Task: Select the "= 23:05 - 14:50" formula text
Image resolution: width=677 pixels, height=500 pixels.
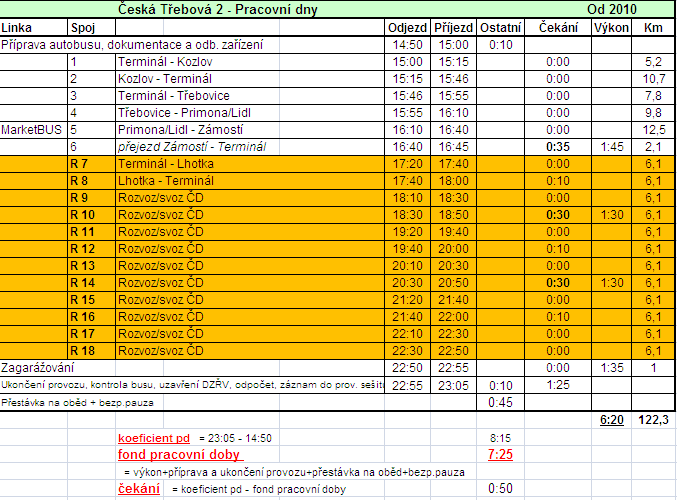Action: click(x=235, y=438)
